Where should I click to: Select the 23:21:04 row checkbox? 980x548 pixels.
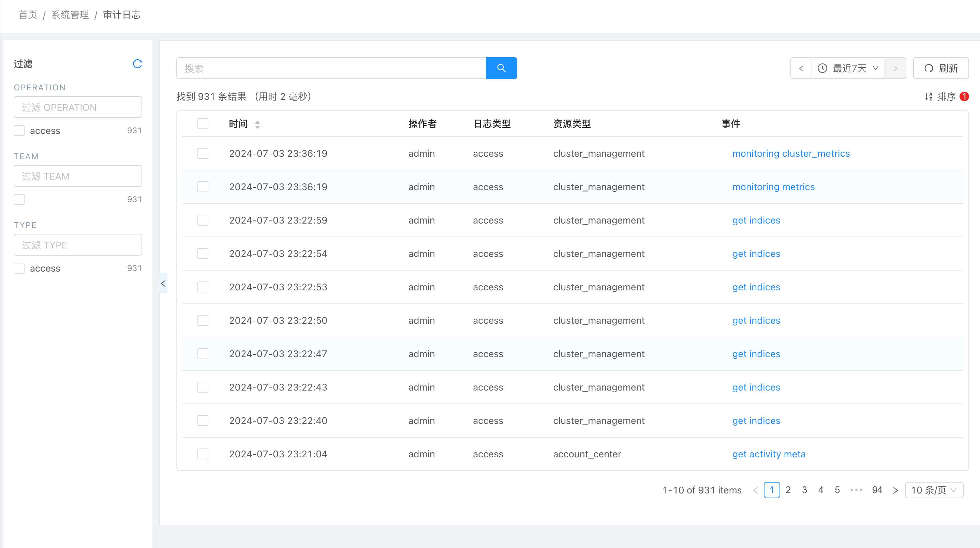pos(203,454)
